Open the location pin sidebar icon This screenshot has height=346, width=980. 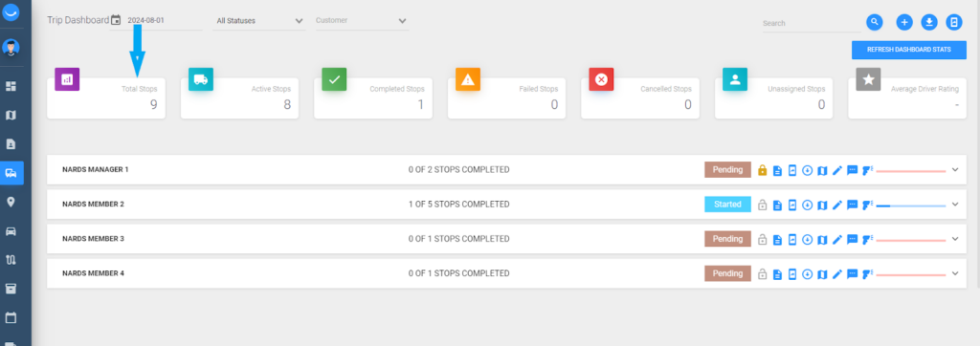(11, 202)
